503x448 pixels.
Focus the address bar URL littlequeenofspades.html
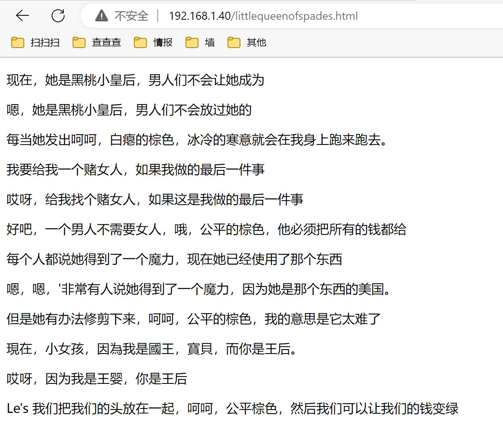[x=263, y=16]
